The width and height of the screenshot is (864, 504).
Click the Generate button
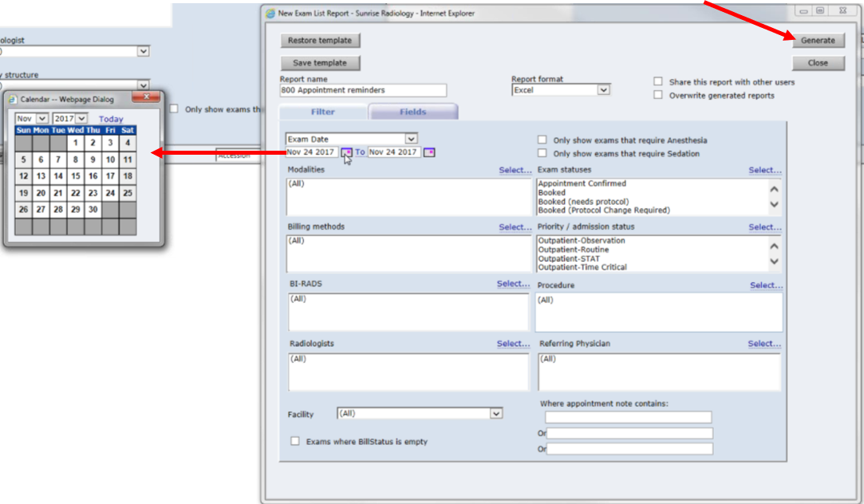pyautogui.click(x=818, y=41)
